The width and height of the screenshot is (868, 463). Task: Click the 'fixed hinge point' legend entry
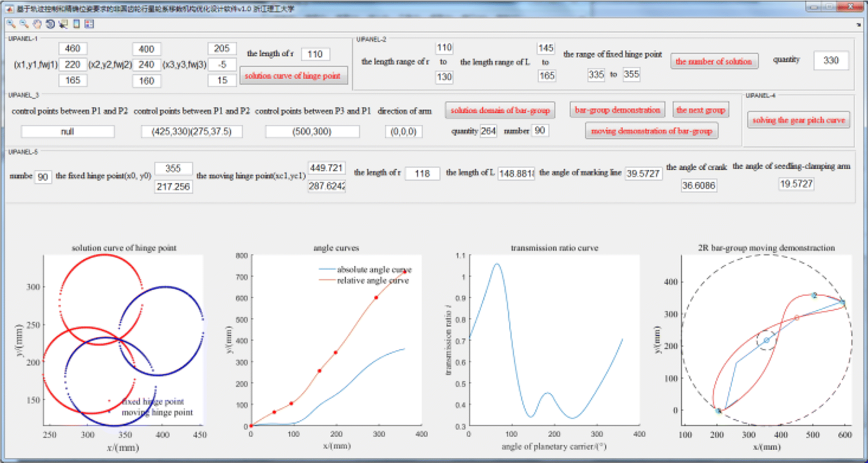point(153,401)
